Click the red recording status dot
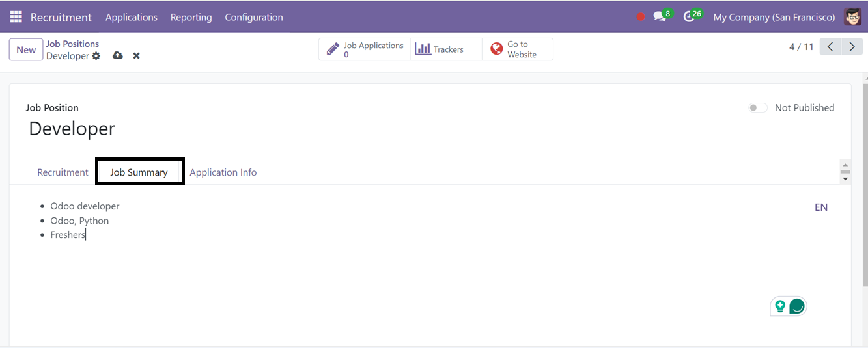 point(641,17)
